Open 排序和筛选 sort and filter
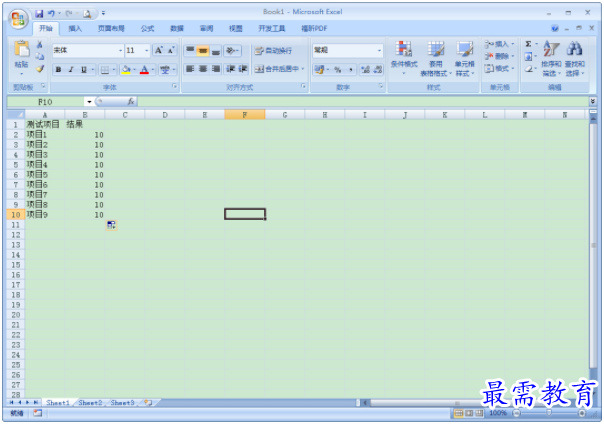Screen dimensions: 604x425 (x=551, y=58)
